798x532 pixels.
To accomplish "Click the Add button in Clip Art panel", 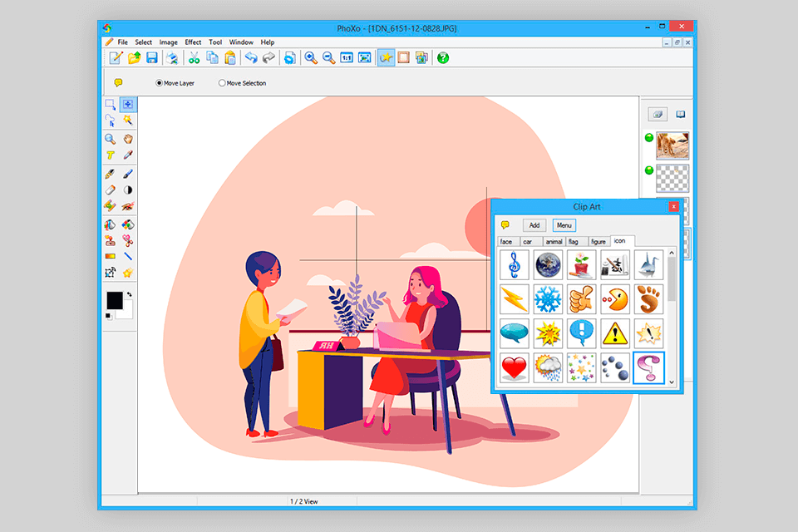I will click(x=534, y=224).
